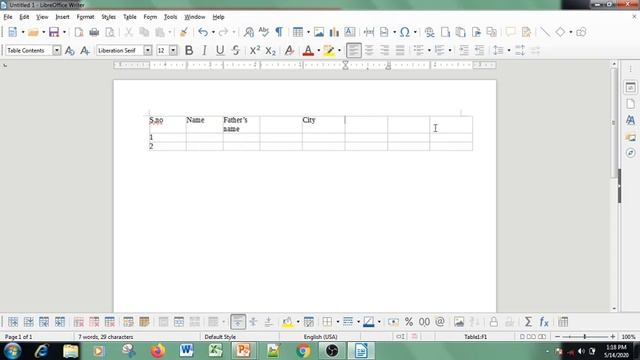The image size is (640, 360).
Task: Click the Subscript icon
Action: pos(270,50)
